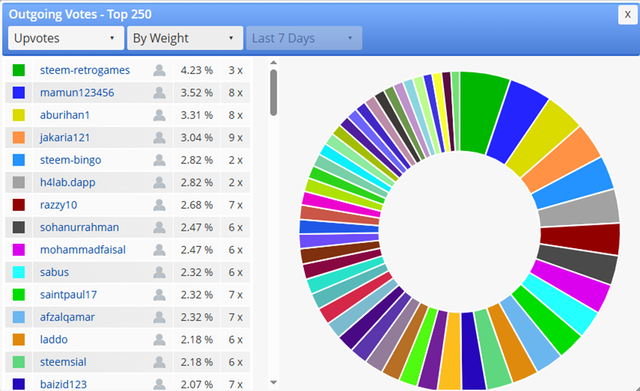640x391 pixels.
Task: Click person icon in sohanurrahman row
Action: [x=159, y=227]
